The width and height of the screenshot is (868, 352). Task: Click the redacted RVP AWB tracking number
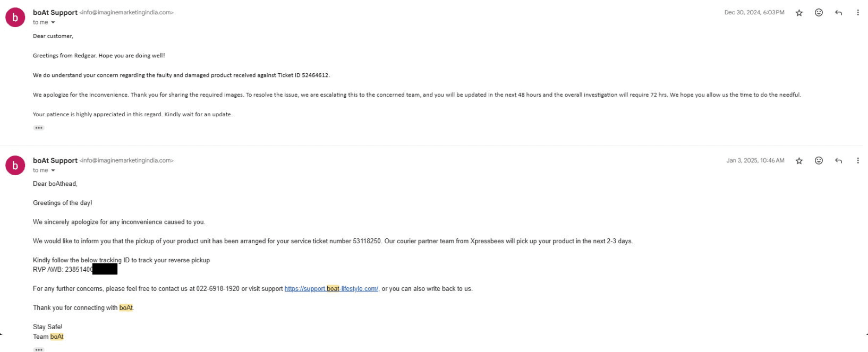click(x=104, y=270)
